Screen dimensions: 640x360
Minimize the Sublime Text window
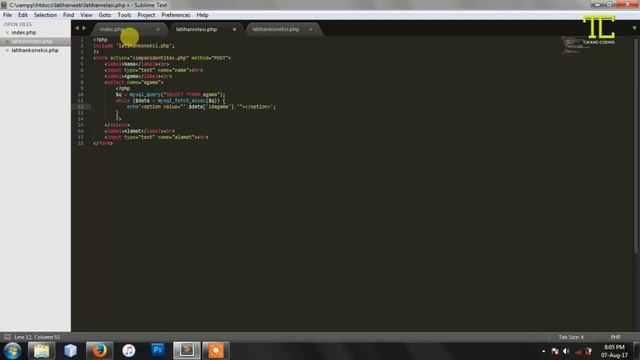point(597,4)
